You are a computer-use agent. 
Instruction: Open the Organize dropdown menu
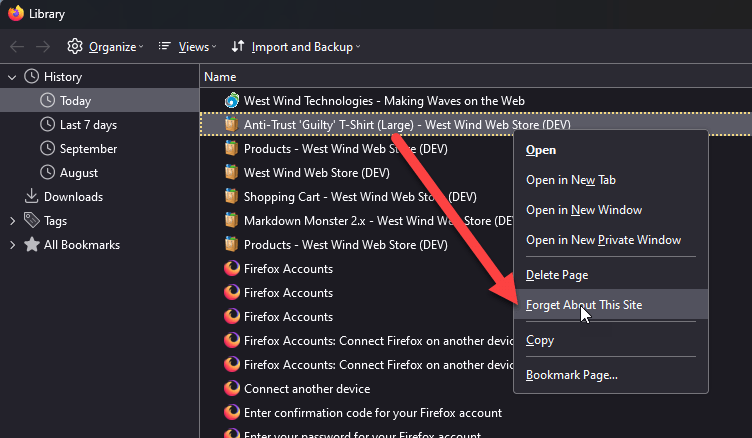point(105,47)
